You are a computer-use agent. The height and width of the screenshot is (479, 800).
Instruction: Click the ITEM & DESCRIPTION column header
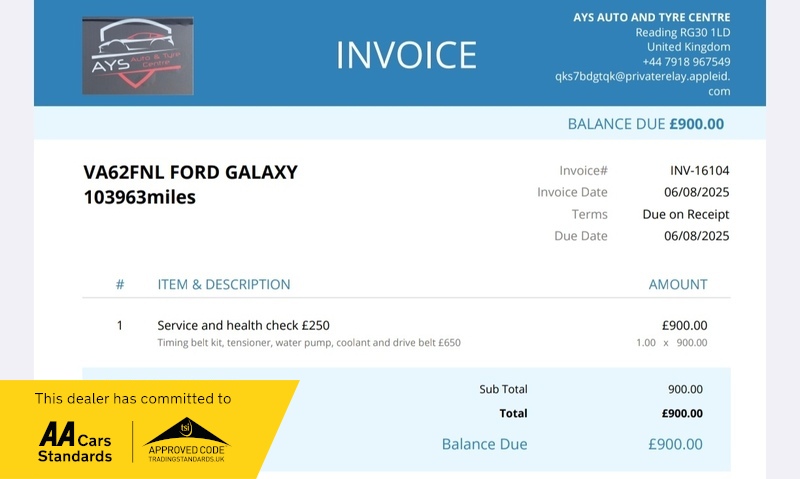pos(223,284)
